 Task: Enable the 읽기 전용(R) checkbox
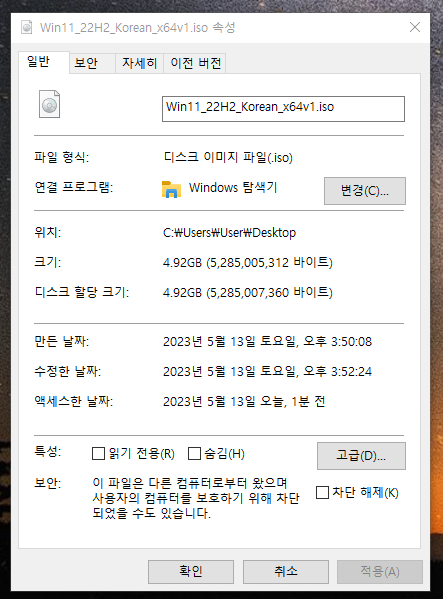[x=99, y=453]
